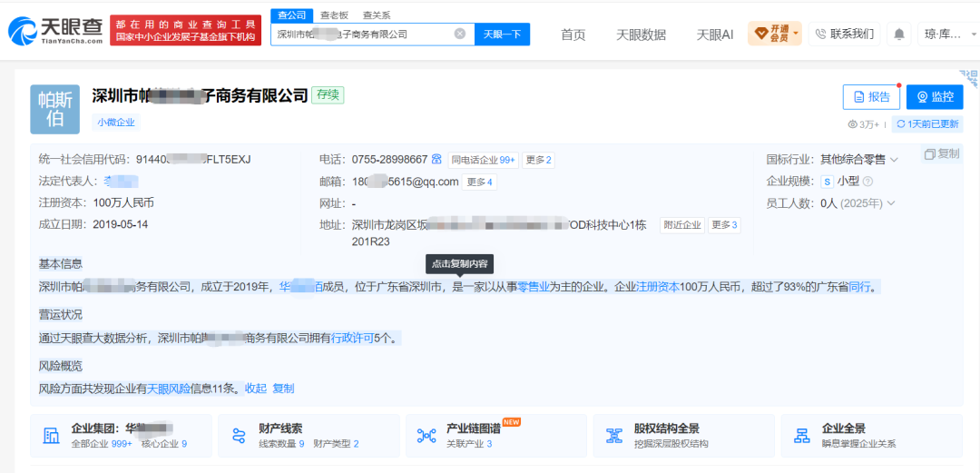The image size is (980, 473).
Task: Click the TianYanCha logo
Action: click(x=55, y=31)
